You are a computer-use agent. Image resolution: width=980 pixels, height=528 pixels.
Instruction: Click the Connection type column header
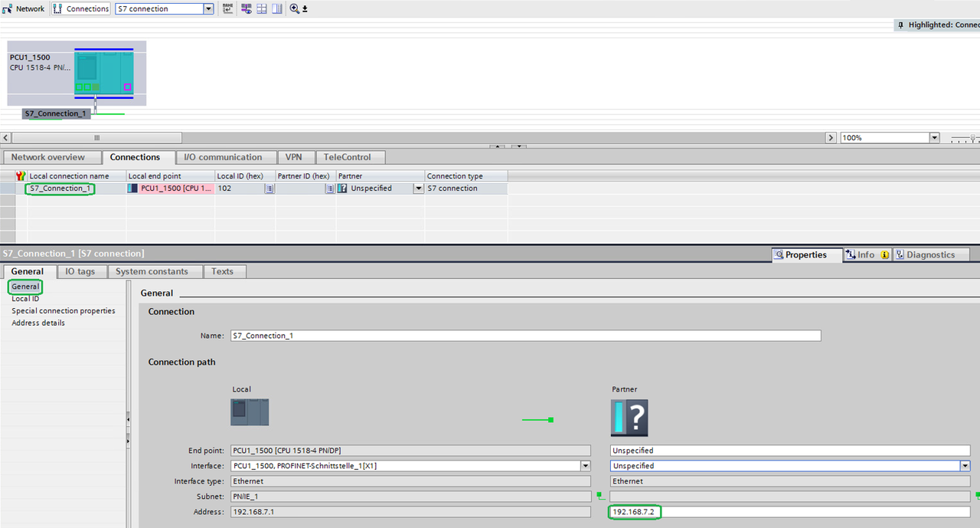click(465, 176)
